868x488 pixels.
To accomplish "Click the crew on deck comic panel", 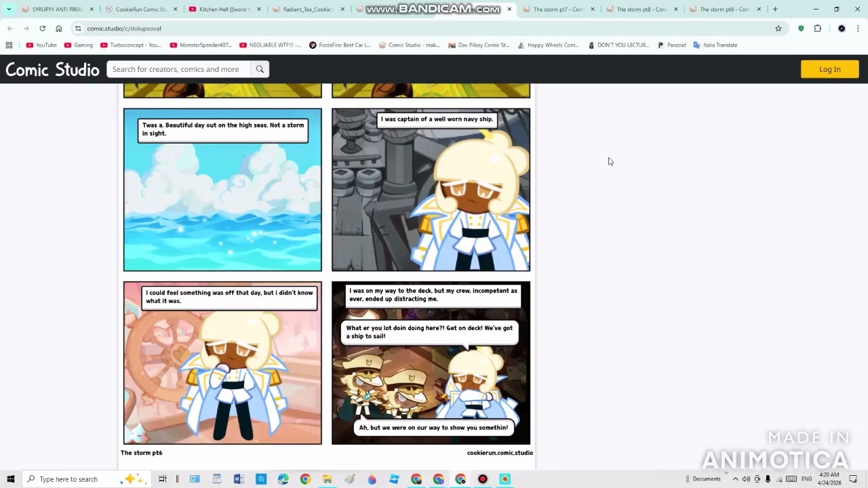I will click(x=431, y=363).
